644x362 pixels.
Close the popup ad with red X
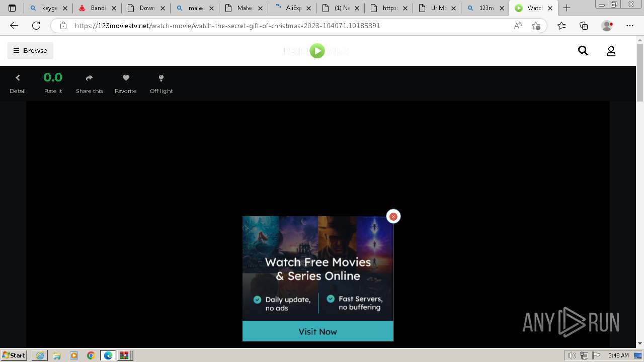click(393, 216)
